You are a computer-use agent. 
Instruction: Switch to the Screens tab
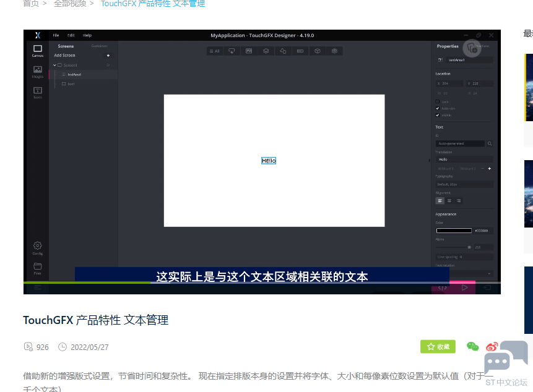point(66,46)
